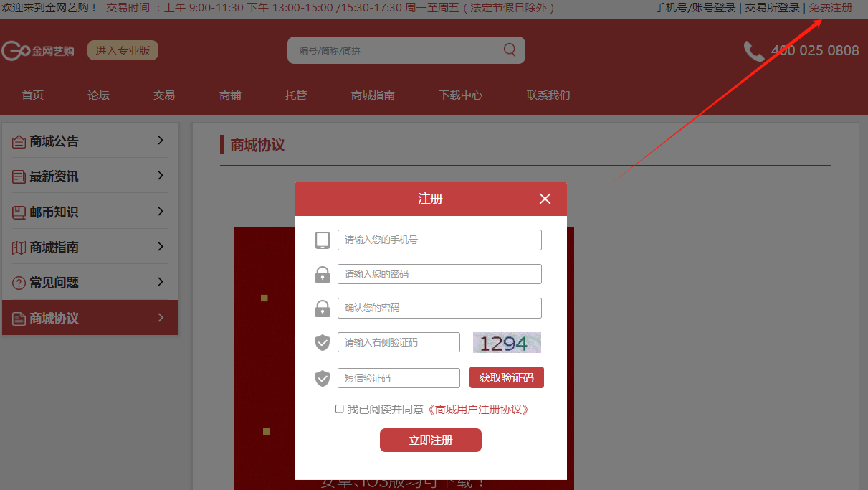Viewport: 868px width, 490px height.
Task: Close the 注册 dialog with the X
Action: [x=545, y=199]
